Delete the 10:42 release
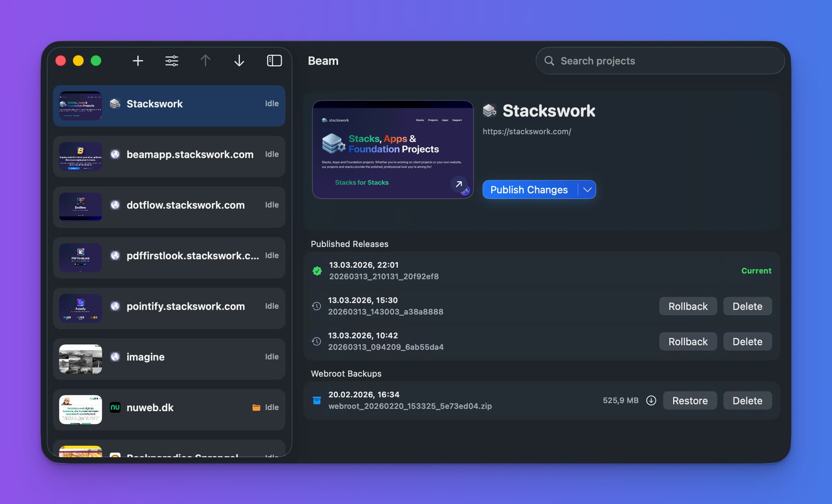This screenshot has width=832, height=504. (x=747, y=342)
